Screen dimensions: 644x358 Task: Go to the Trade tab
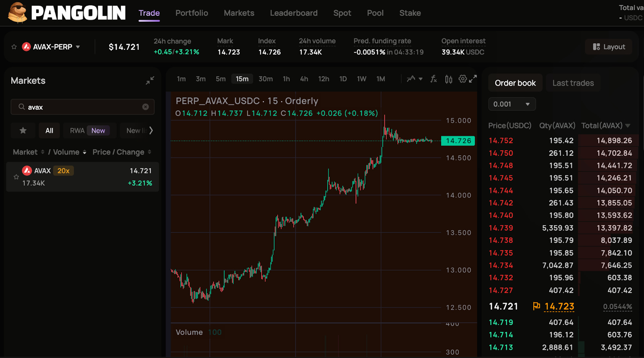coord(149,13)
